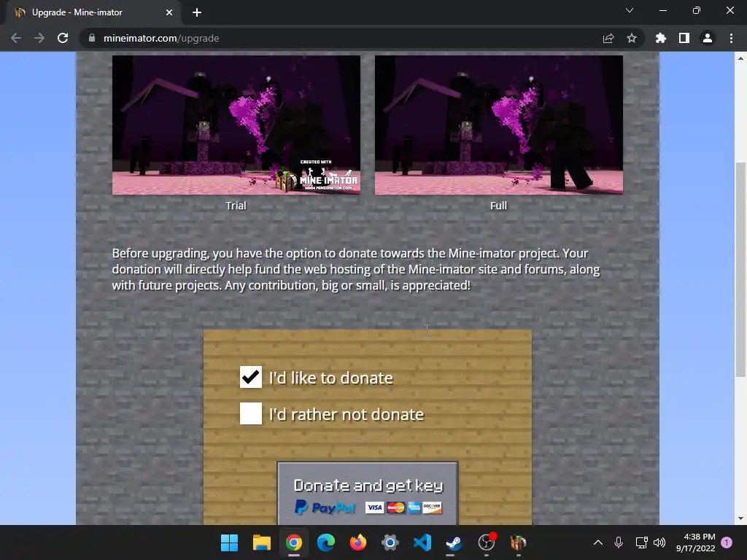
Task: View site information padlock icon
Action: tap(92, 38)
